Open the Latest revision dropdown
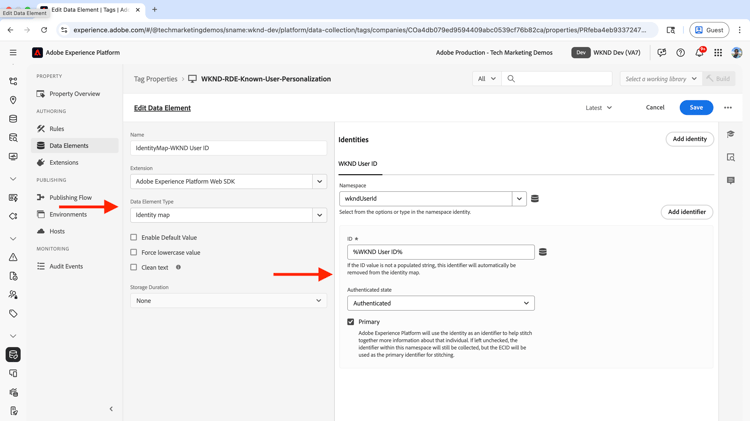 [598, 108]
